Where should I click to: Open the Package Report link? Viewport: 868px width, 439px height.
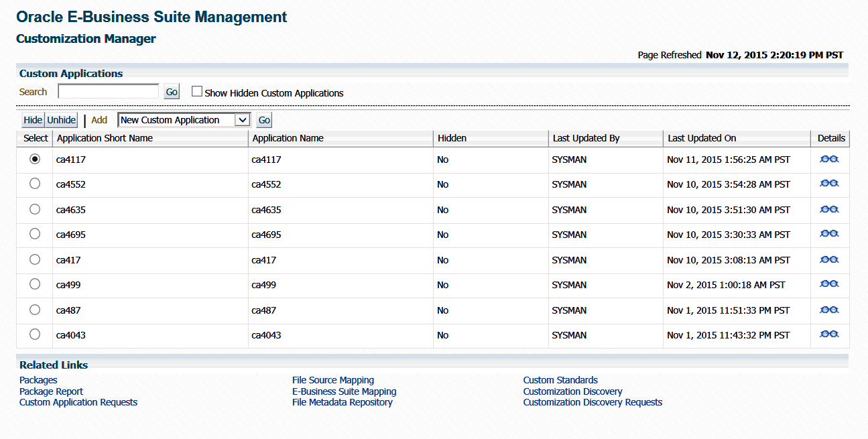[51, 391]
